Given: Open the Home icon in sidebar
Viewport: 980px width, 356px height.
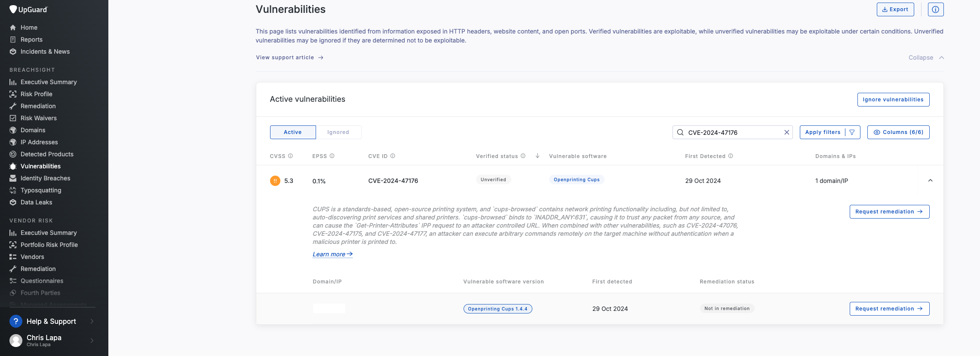Looking at the screenshot, I should [x=13, y=27].
